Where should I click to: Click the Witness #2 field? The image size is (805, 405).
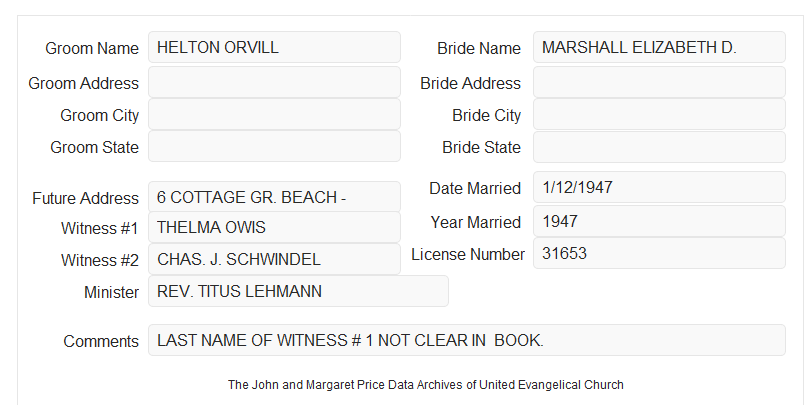click(274, 259)
